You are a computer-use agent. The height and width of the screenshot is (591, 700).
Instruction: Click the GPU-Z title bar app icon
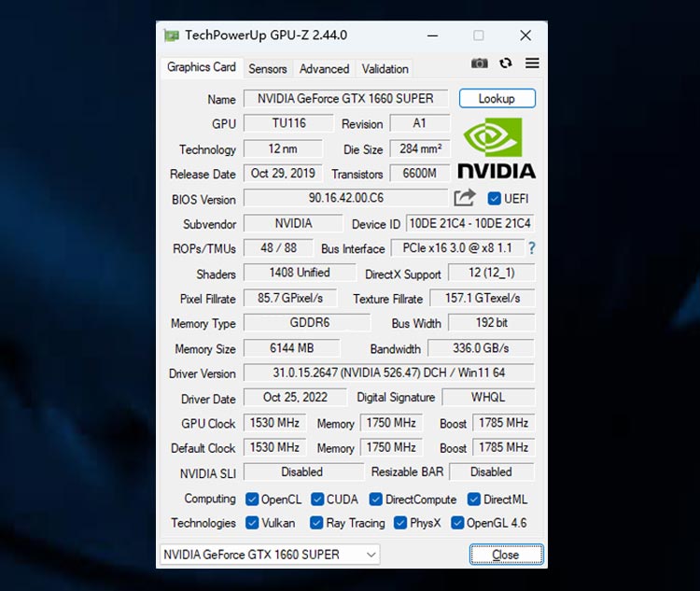coord(171,35)
